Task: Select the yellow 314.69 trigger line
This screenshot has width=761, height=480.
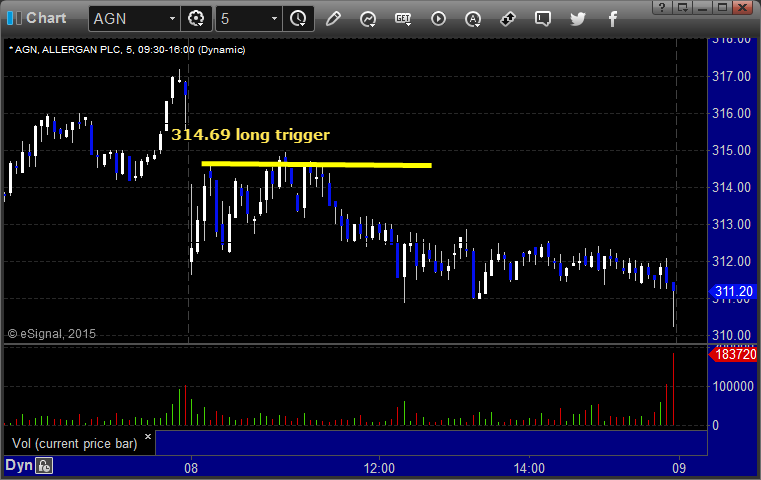Action: pos(316,165)
